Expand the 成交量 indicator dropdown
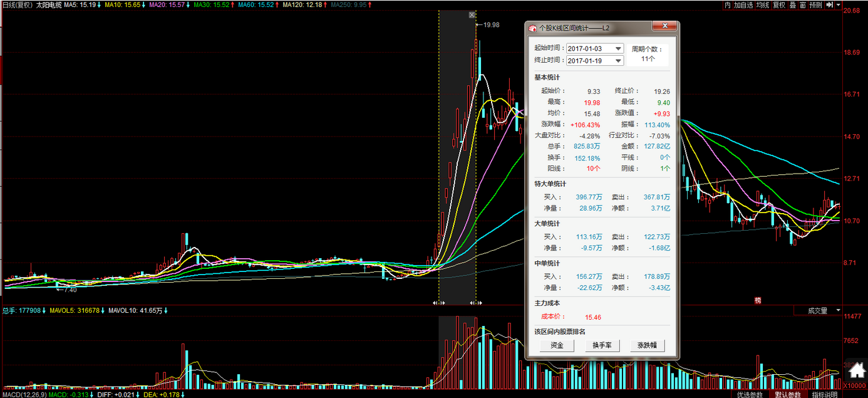This screenshot has height=398, width=868. coord(840,310)
